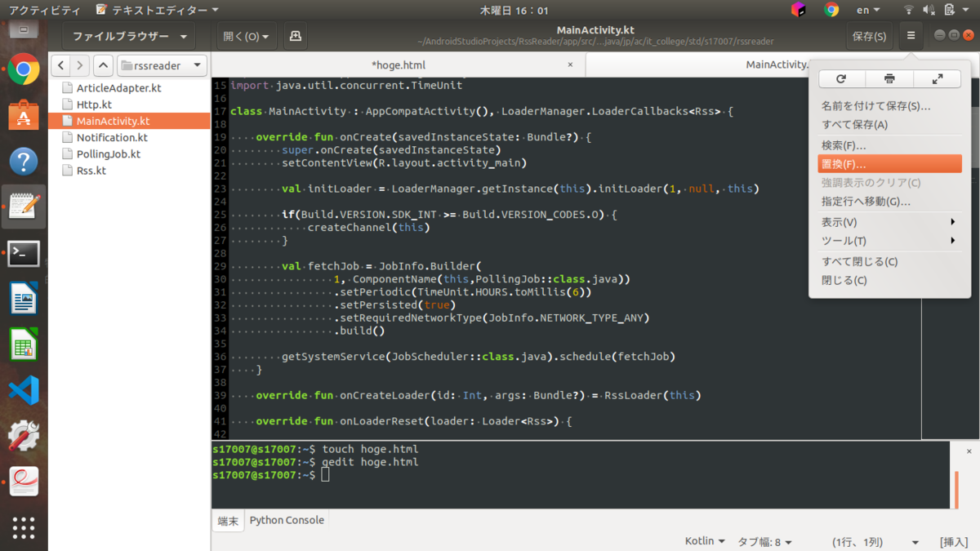The width and height of the screenshot is (980, 551).
Task: Select 名前を付けて保存(S)… menu item
Action: click(x=889, y=106)
